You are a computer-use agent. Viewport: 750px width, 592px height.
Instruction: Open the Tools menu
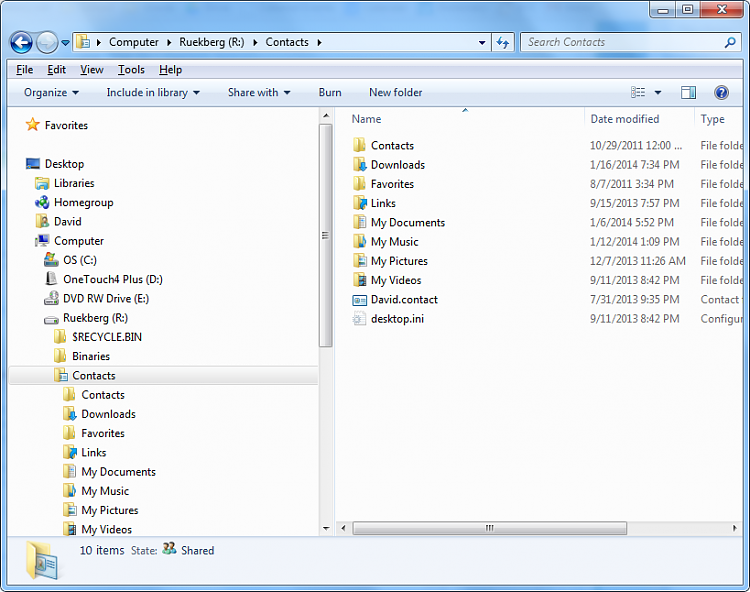[131, 70]
